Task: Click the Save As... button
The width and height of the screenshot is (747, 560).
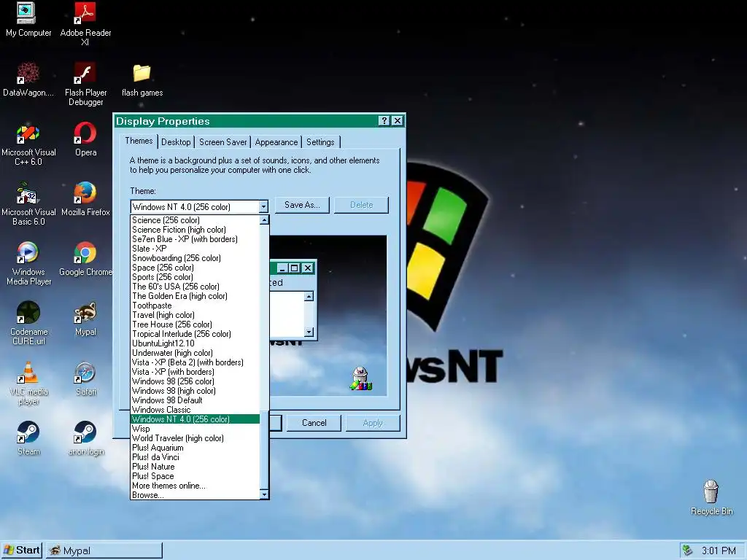Action: click(302, 205)
